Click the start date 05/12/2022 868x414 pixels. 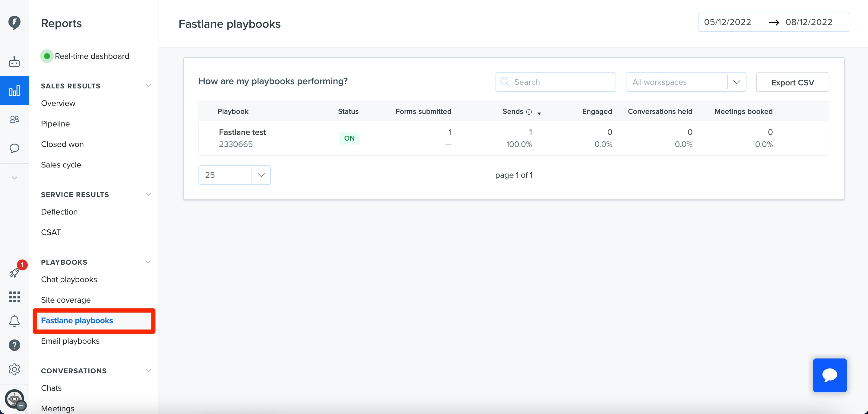coord(727,22)
